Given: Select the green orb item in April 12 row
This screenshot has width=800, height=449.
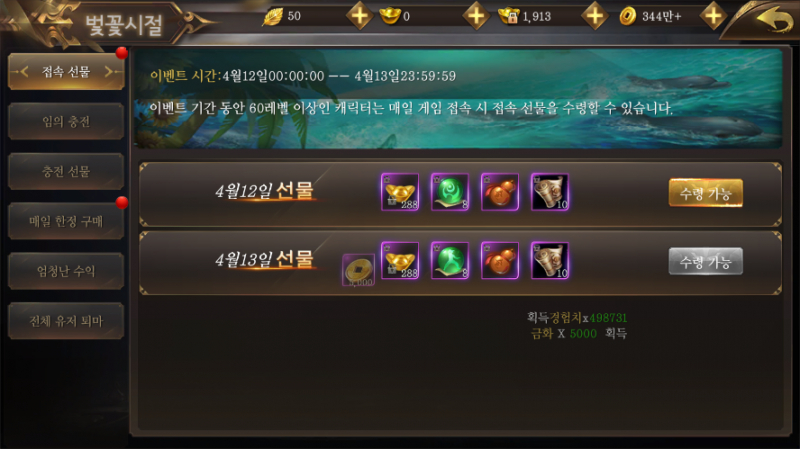Looking at the screenshot, I should pos(450,192).
